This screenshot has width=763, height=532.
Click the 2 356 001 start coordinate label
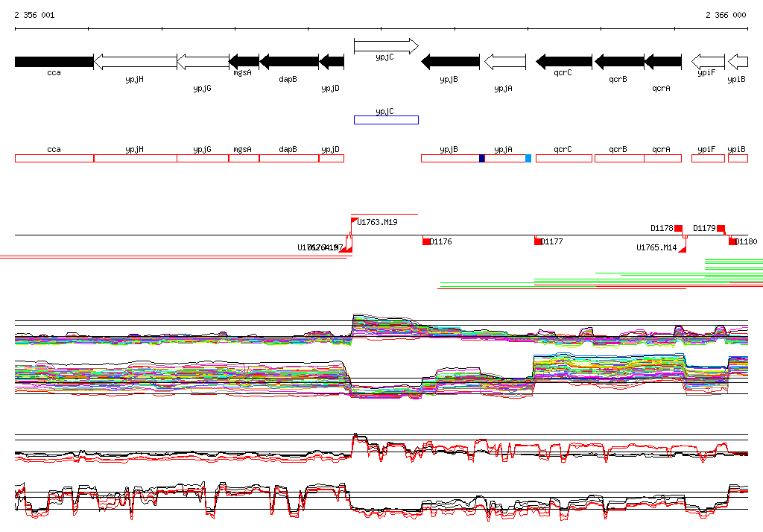point(34,15)
